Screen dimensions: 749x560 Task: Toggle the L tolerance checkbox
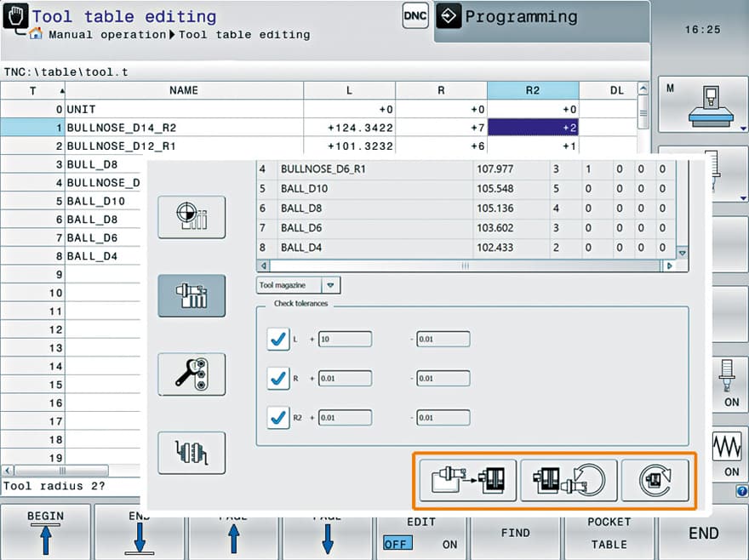[x=278, y=339]
